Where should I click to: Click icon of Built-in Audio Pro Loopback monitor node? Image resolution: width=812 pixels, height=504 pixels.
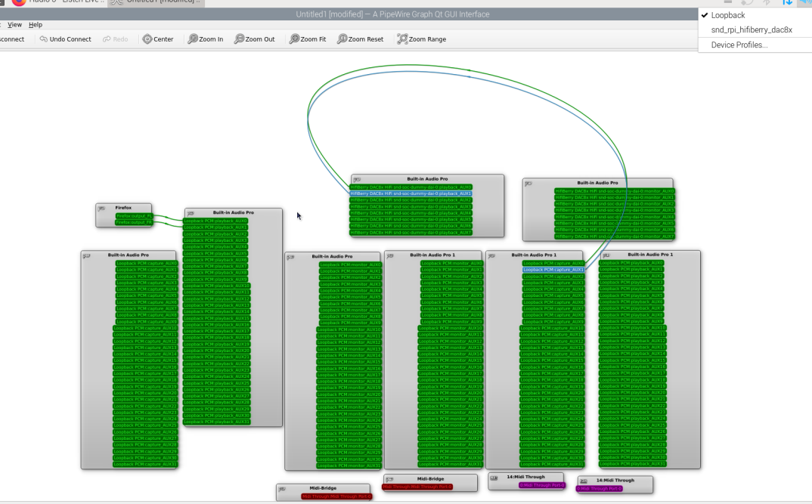tap(290, 257)
